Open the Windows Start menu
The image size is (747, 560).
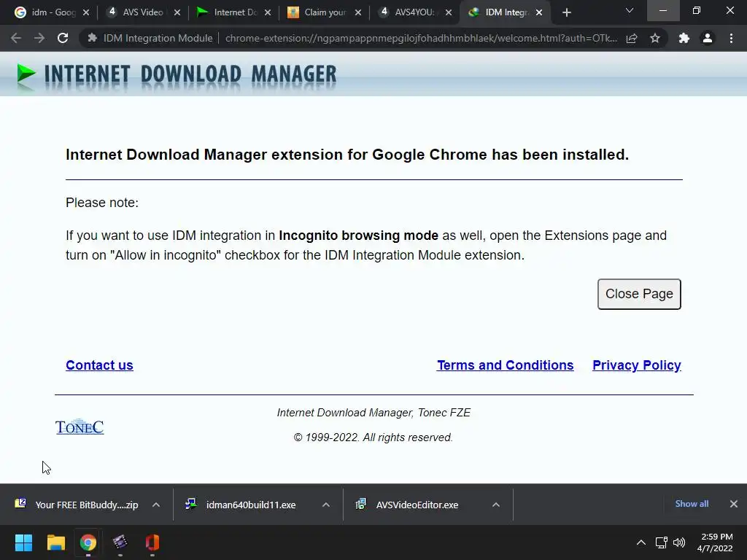pos(23,542)
